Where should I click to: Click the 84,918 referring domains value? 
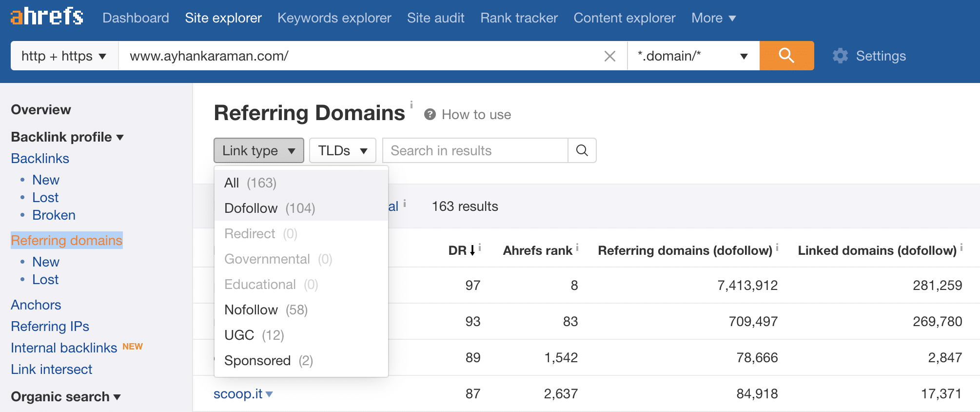757,394
